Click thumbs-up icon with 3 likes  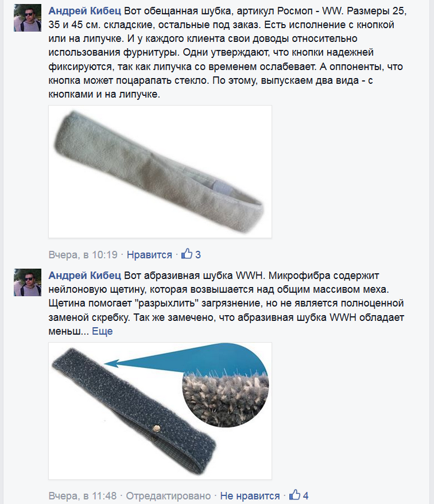coord(187,254)
